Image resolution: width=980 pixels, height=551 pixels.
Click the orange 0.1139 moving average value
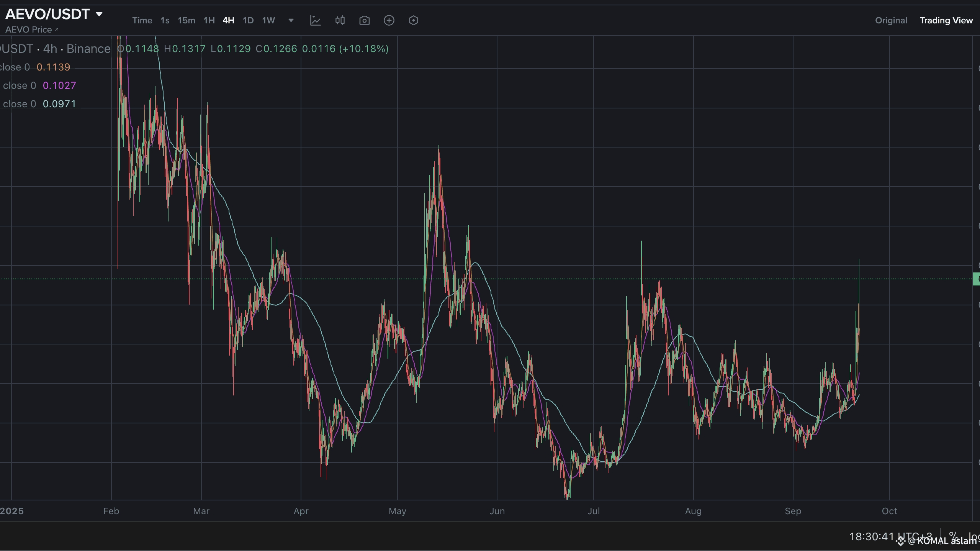pyautogui.click(x=53, y=67)
